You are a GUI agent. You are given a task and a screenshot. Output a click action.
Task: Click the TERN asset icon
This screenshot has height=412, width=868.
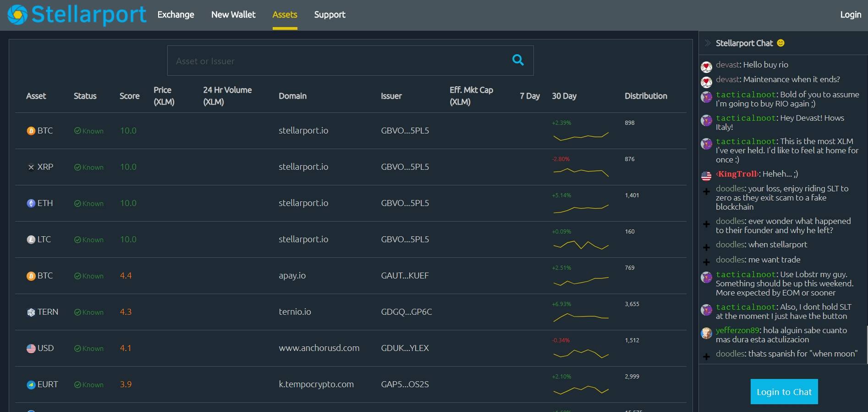coord(31,312)
